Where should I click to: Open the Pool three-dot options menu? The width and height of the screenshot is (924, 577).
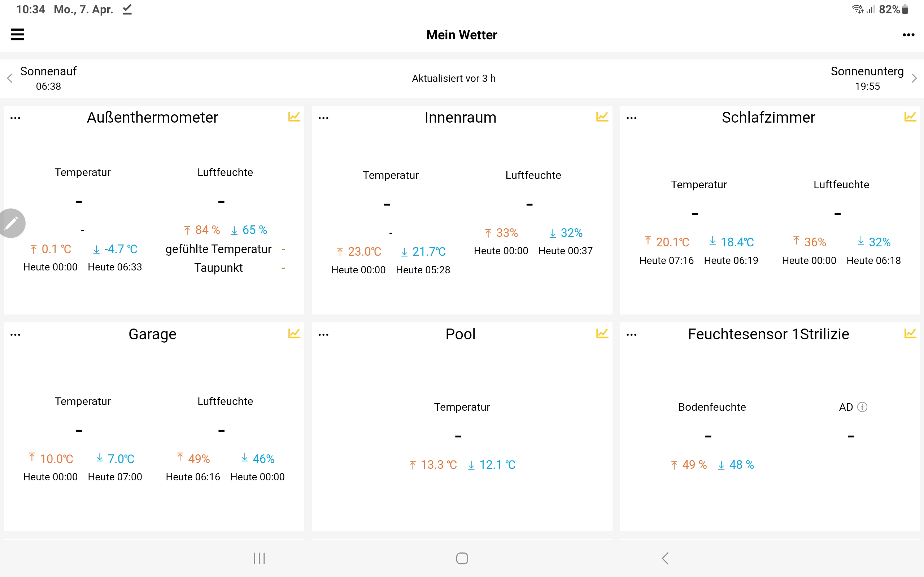tap(323, 335)
